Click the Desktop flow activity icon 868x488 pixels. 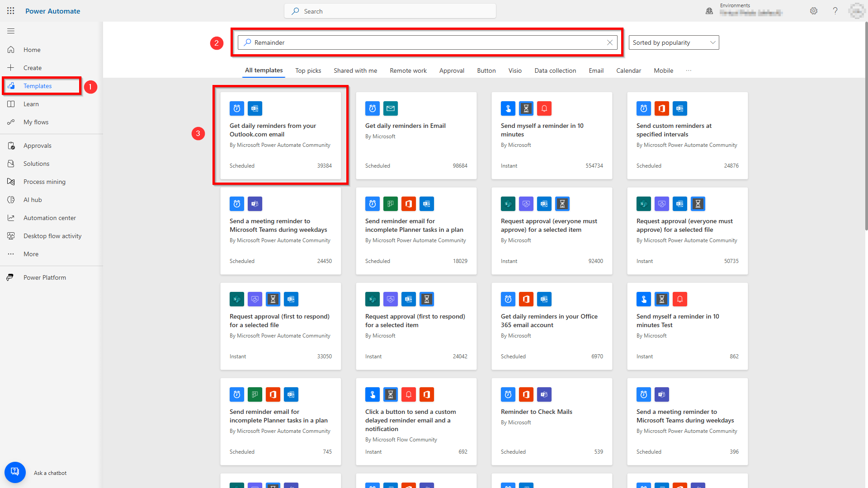tap(11, 236)
